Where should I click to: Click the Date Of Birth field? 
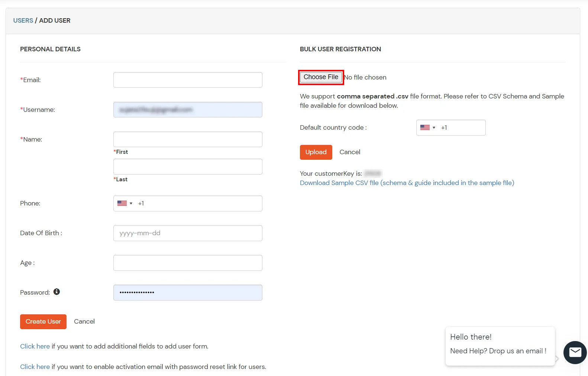click(x=188, y=233)
